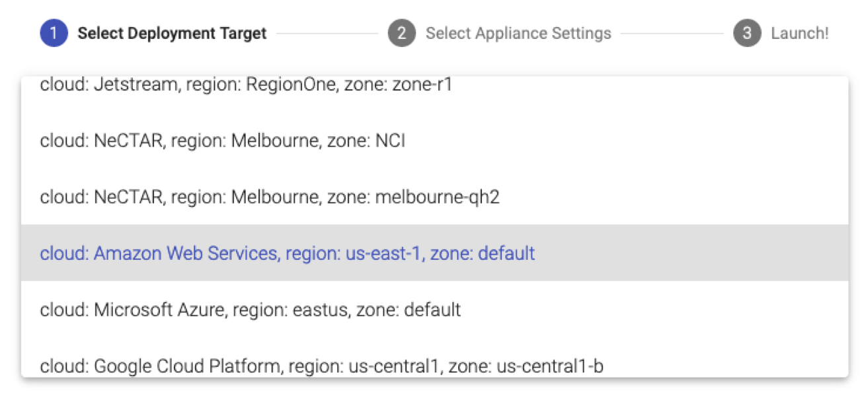Click the 'zone: NCI' text in NeCTAR entry
This screenshot has height=398, width=868.
click(366, 141)
